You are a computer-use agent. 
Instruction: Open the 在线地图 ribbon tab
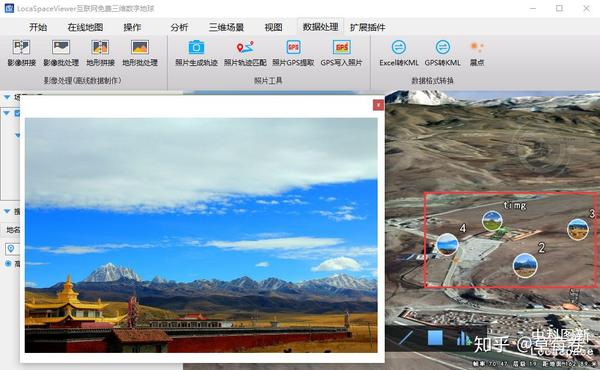[x=85, y=27]
